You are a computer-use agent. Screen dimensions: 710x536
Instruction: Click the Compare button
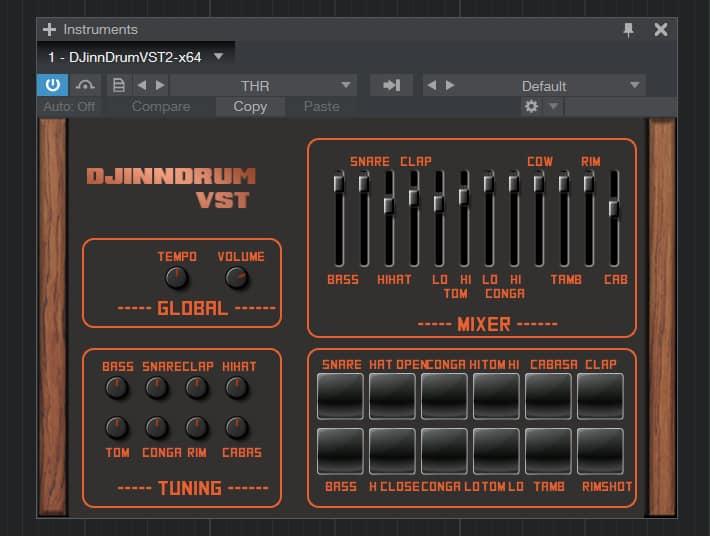click(161, 106)
